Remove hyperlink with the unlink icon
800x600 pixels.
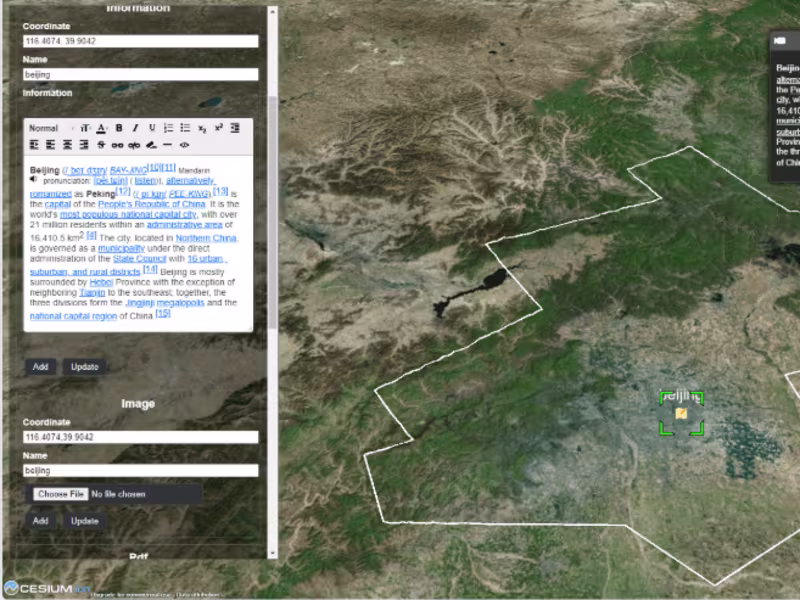click(134, 145)
